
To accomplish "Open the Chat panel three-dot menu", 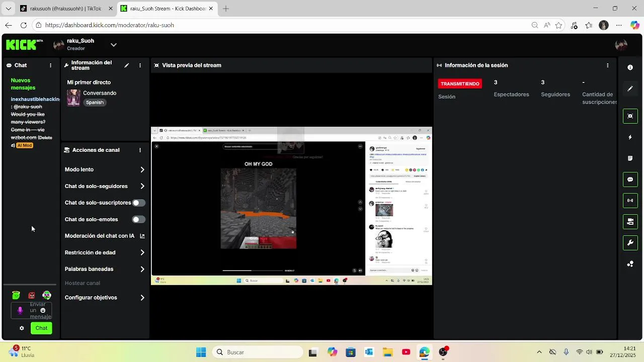I will [x=50, y=65].
